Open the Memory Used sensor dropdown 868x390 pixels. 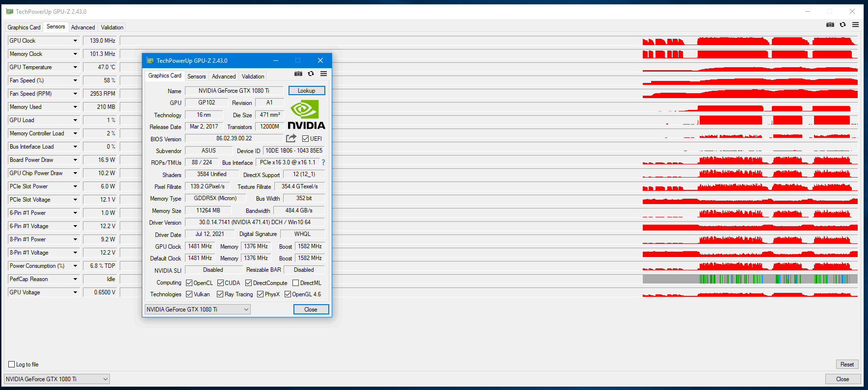pyautogui.click(x=75, y=107)
